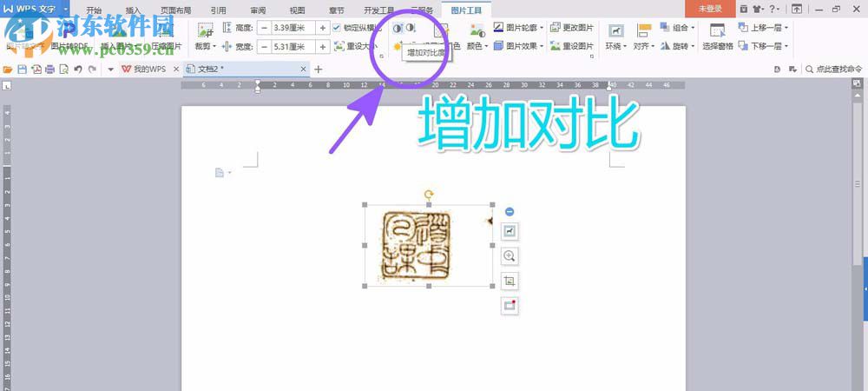This screenshot has height=391, width=868.
Task: Toggle the 锁定纵横比 lock aspect ratio checkbox
Action: coord(337,28)
